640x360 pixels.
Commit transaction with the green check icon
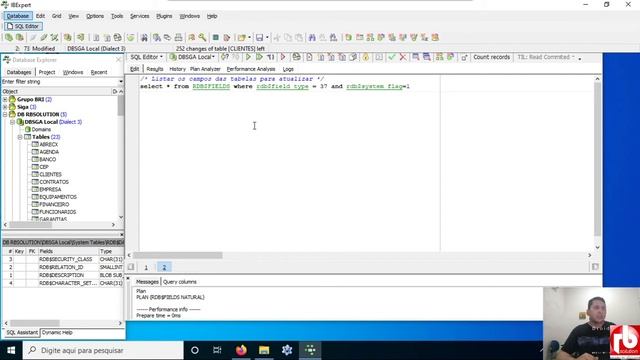click(392, 57)
